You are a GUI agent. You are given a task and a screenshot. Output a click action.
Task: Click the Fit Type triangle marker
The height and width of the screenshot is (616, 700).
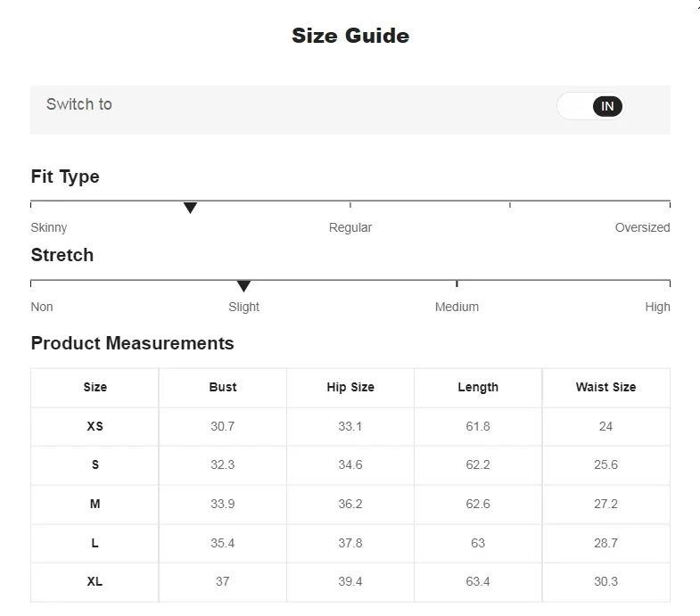[x=190, y=208]
